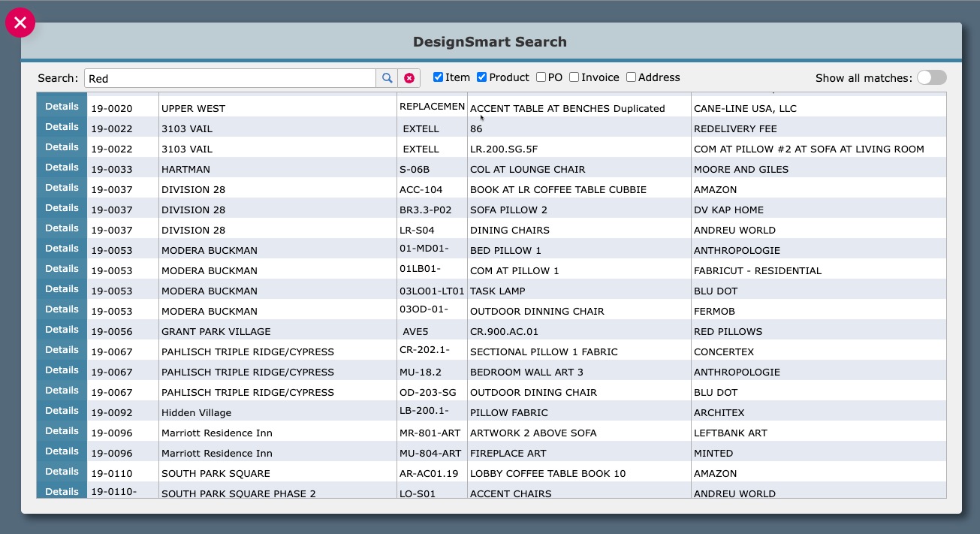Click project number 19-0110
The width and height of the screenshot is (980, 534).
click(x=112, y=473)
